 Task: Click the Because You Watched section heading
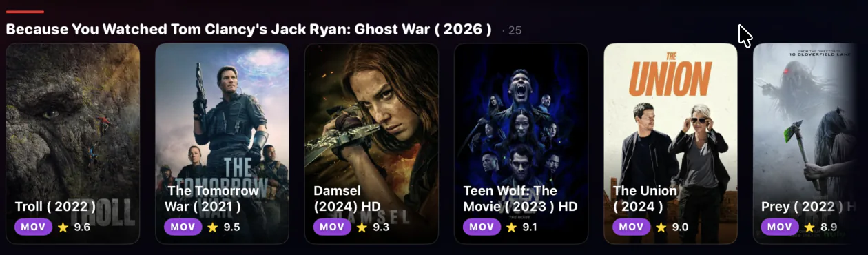click(249, 30)
